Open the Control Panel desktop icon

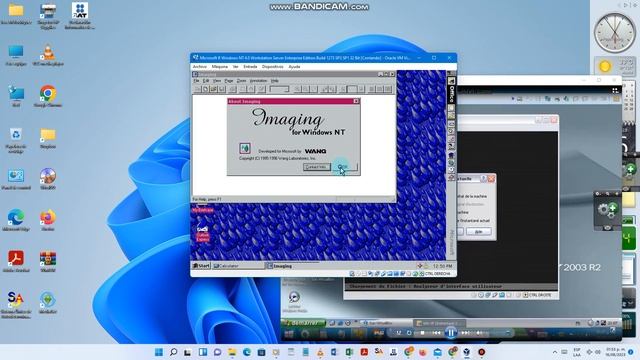click(x=16, y=179)
